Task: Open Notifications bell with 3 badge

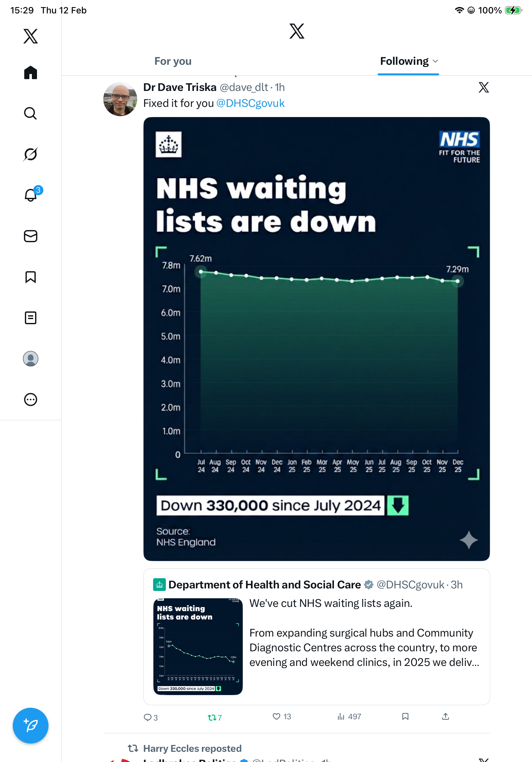Action: (31, 195)
